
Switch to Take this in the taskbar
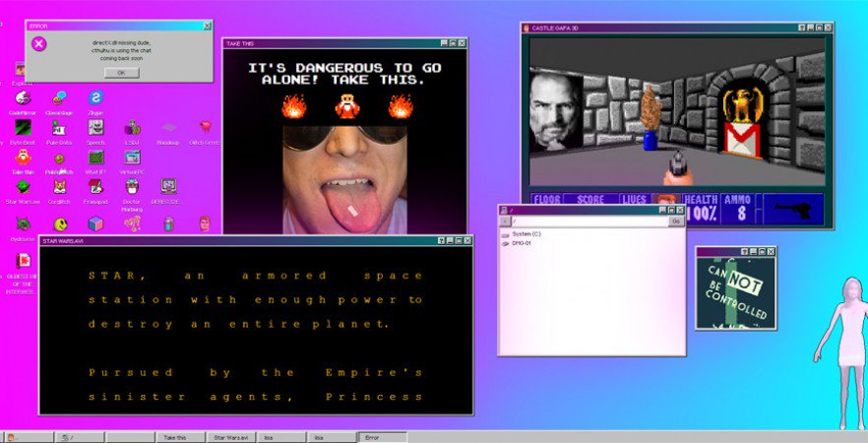click(180, 437)
